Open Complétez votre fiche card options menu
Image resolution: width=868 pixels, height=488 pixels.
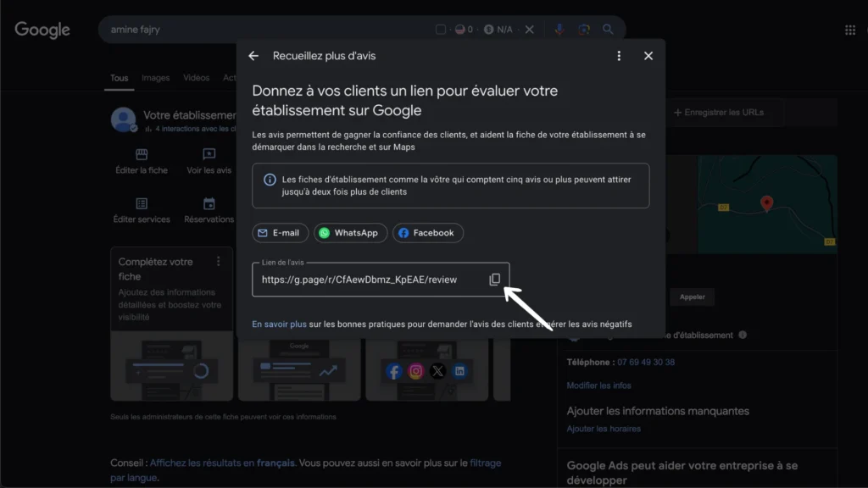(x=219, y=261)
